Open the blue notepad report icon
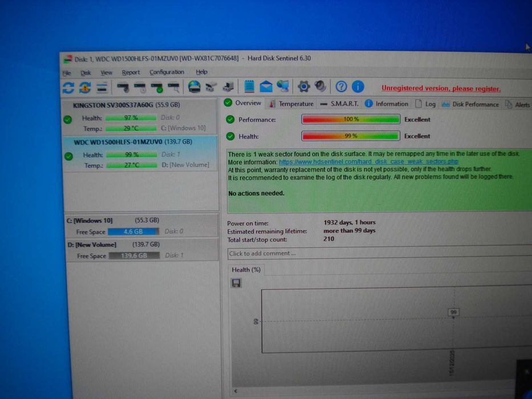Viewport: 532px width, 399px height. click(x=249, y=86)
